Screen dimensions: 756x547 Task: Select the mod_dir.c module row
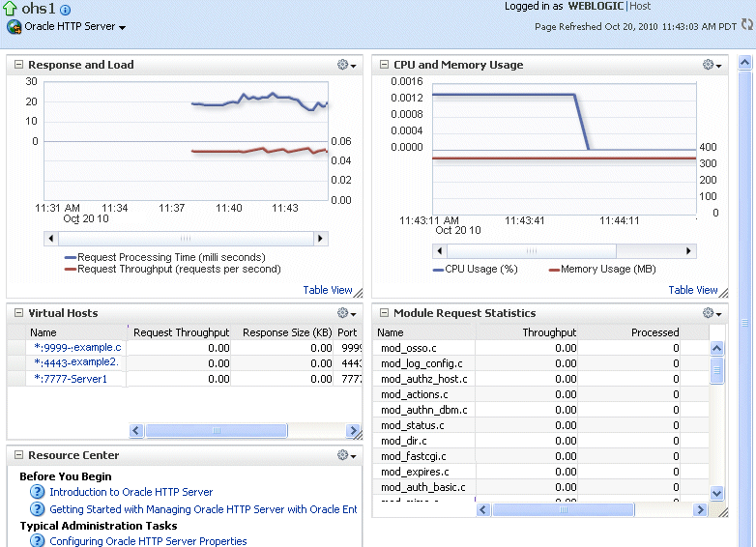tap(541, 441)
